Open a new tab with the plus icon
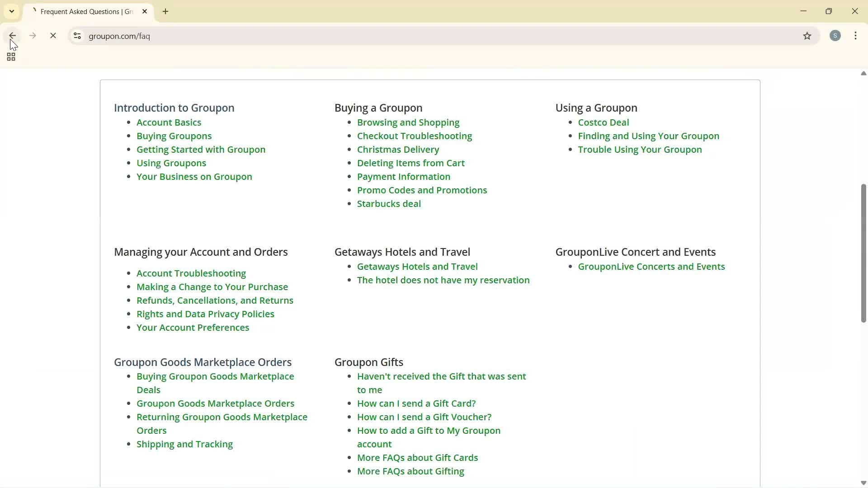The image size is (868, 488). pyautogui.click(x=165, y=11)
